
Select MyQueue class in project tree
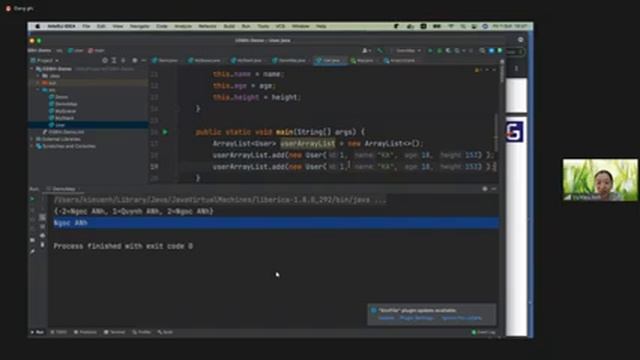[62, 111]
